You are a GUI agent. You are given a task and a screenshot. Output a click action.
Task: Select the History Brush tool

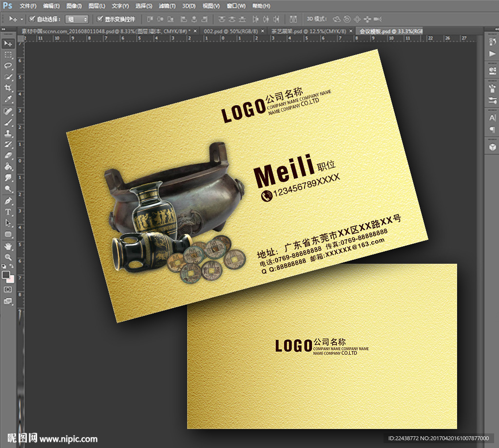click(8, 145)
